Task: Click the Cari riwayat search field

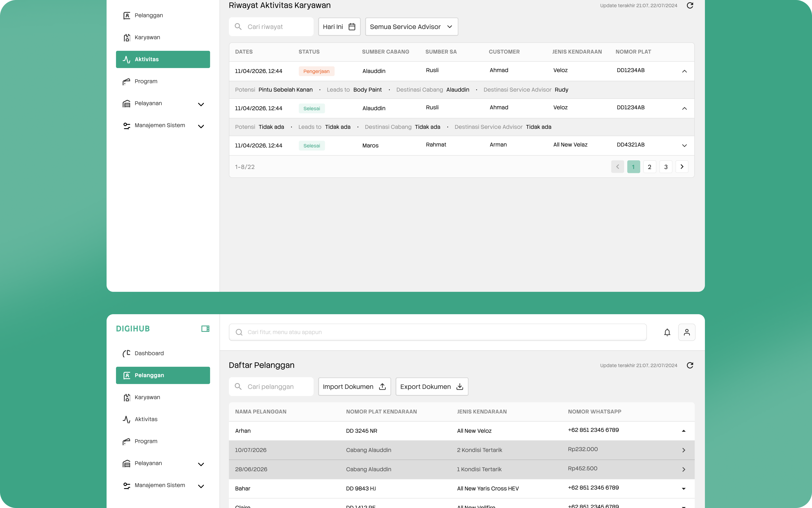Action: [x=271, y=26]
